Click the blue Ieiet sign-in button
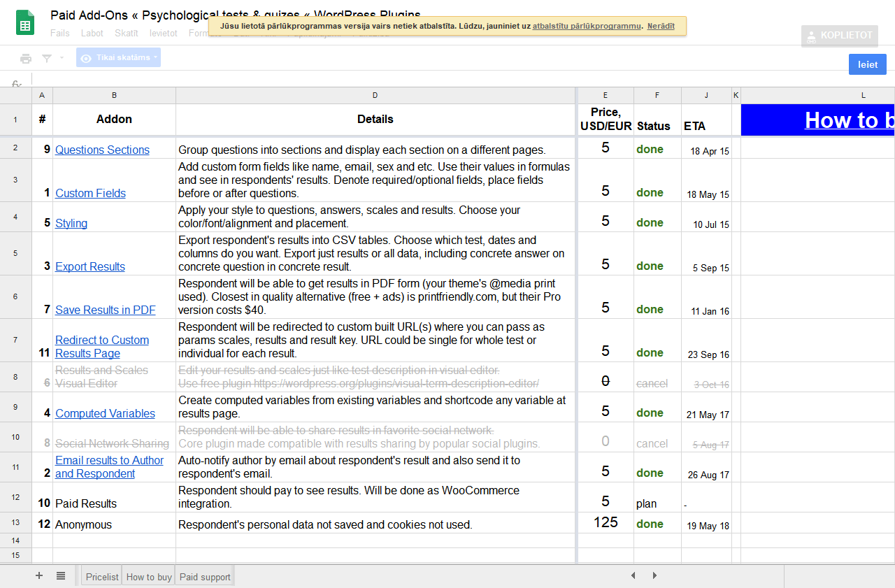Viewport: 895px width, 588px height. pos(868,64)
